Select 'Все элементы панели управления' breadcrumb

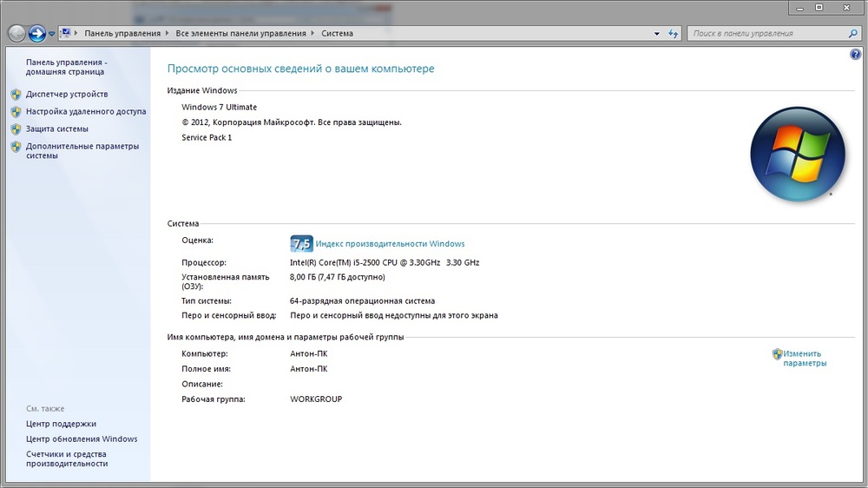[x=240, y=34]
